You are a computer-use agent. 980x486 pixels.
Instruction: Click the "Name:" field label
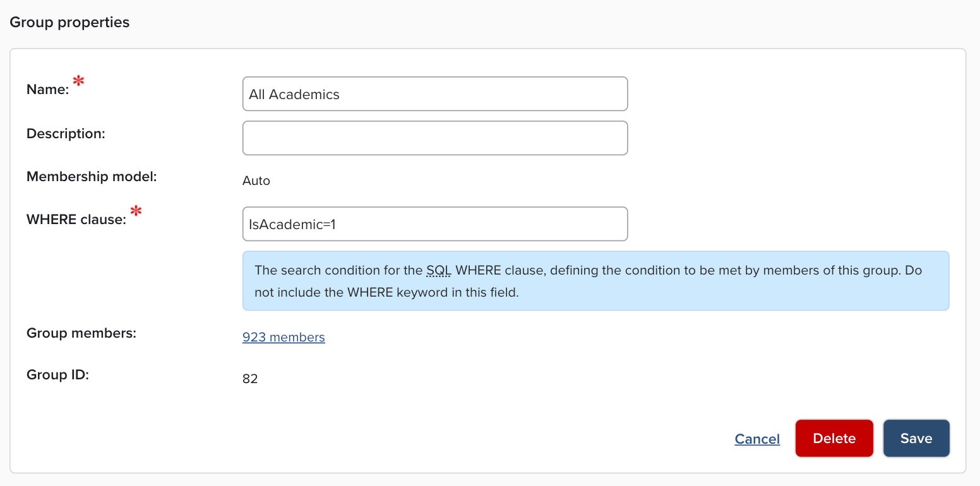(47, 90)
